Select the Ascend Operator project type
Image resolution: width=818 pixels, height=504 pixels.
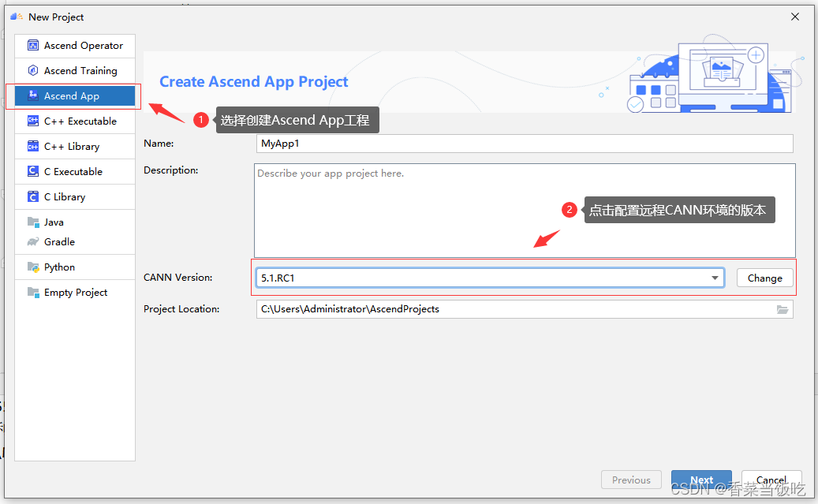point(75,46)
